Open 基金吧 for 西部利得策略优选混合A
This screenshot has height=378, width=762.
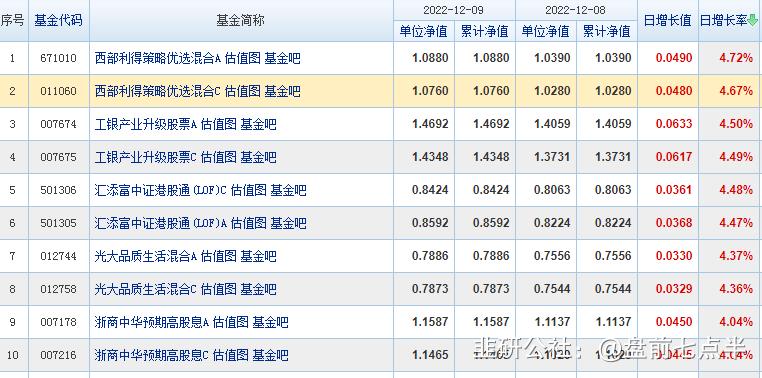[x=282, y=58]
